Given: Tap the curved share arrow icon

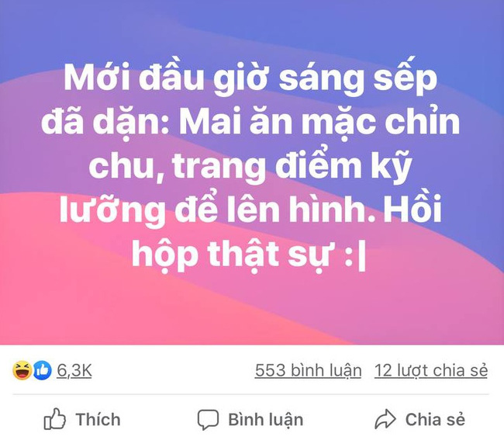Looking at the screenshot, I should (x=385, y=419).
